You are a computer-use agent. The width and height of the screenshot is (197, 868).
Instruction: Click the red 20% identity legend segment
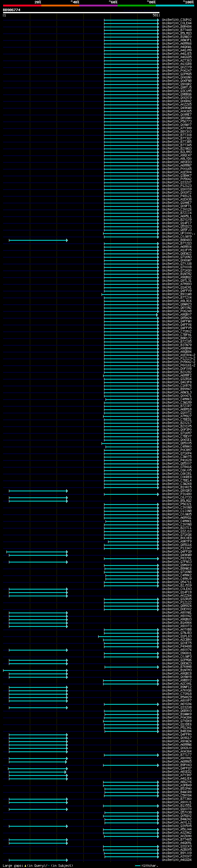(22, 6)
